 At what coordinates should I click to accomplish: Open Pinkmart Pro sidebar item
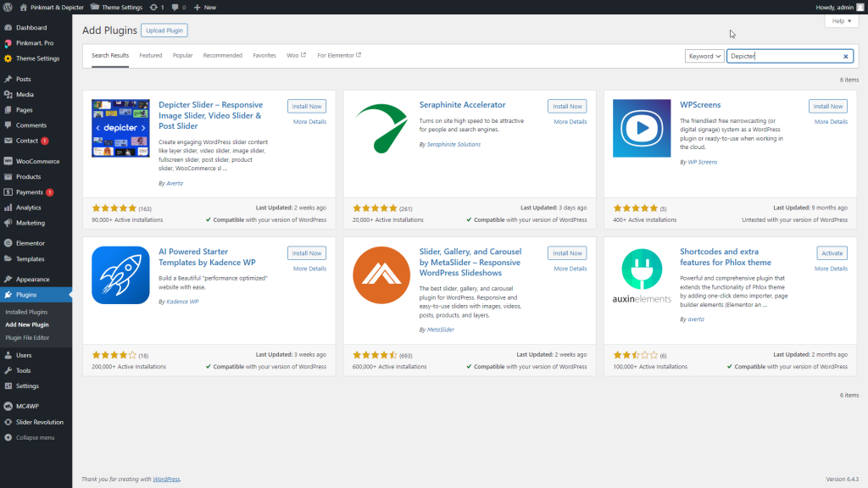pos(36,42)
